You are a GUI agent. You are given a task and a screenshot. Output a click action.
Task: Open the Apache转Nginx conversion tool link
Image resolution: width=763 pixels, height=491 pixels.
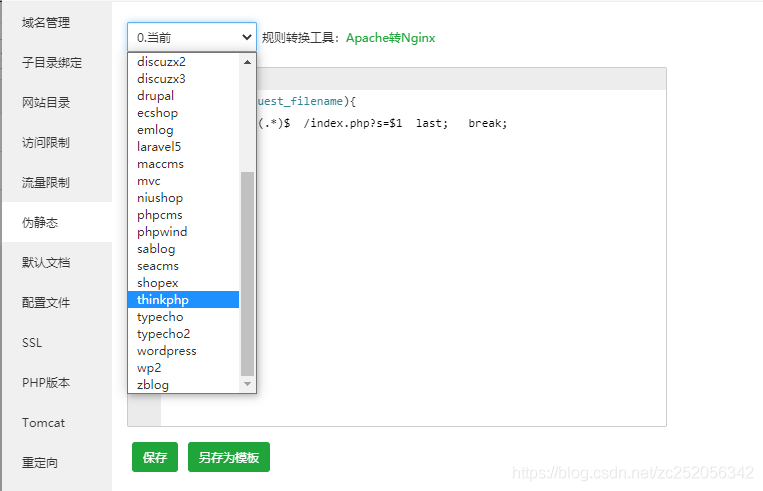click(390, 38)
